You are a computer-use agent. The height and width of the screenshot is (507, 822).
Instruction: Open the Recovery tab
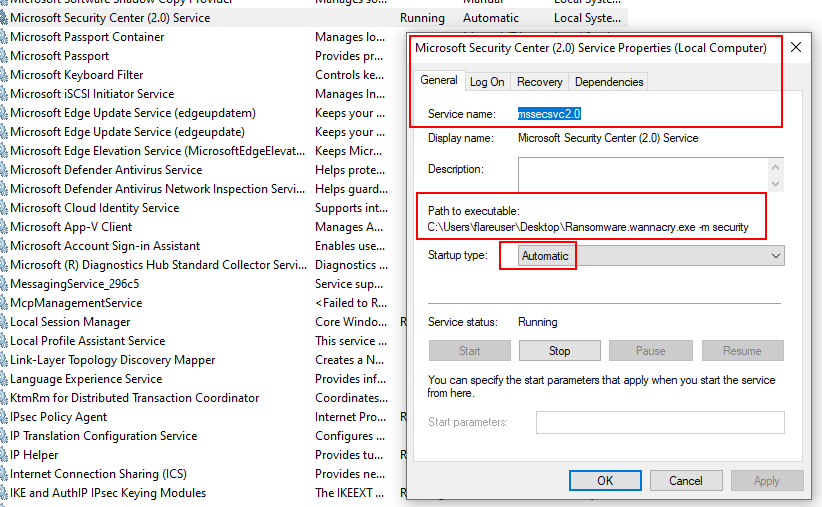point(539,82)
